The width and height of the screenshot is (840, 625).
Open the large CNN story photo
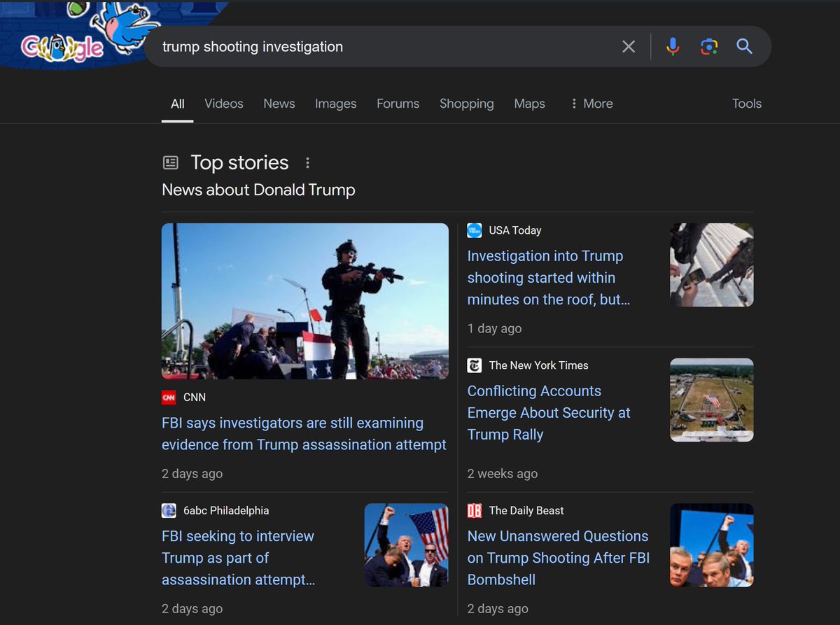305,301
